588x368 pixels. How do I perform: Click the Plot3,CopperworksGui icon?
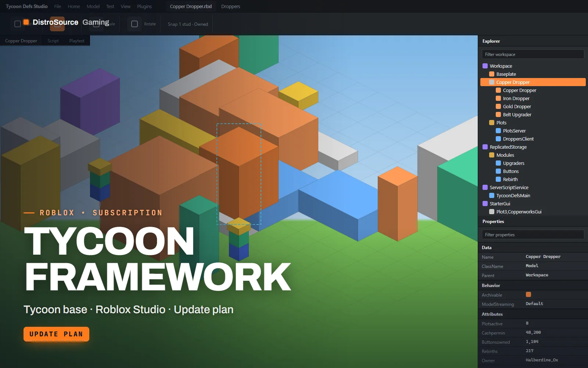point(492,212)
